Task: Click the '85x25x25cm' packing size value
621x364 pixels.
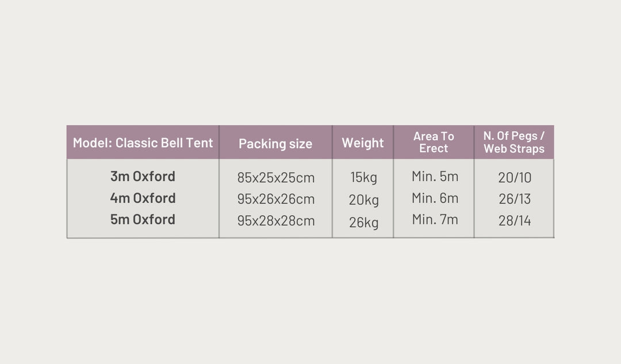Action: click(x=276, y=178)
